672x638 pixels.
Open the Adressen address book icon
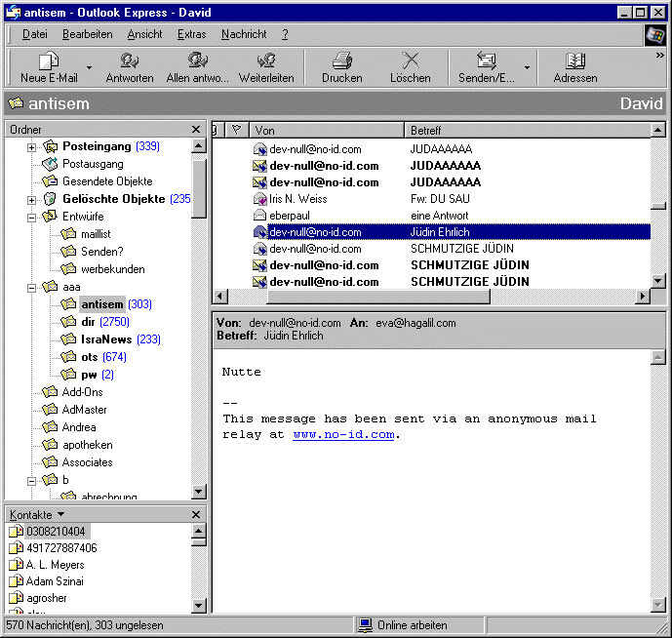point(574,60)
